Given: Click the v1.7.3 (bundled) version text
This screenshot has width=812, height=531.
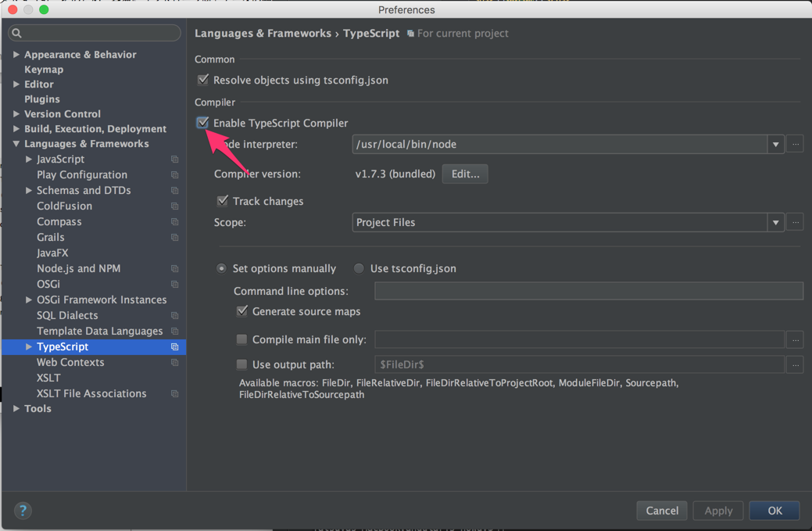Looking at the screenshot, I should [x=395, y=174].
